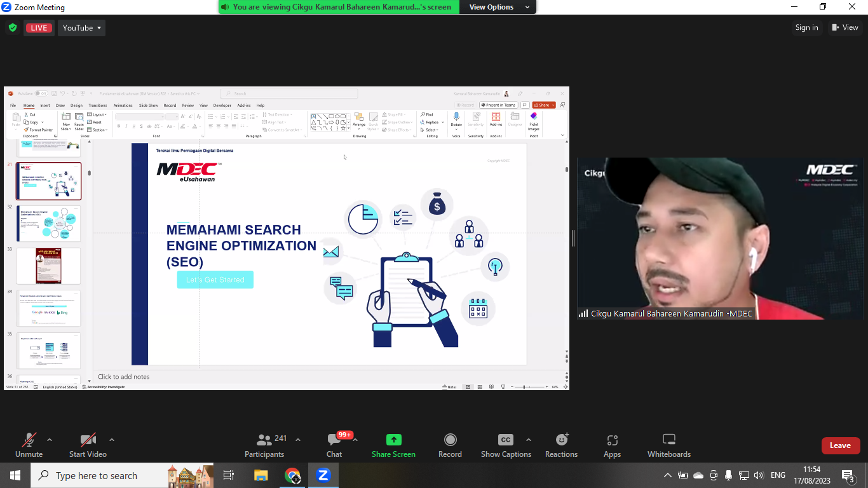Expand the audio options chevron

click(x=50, y=440)
